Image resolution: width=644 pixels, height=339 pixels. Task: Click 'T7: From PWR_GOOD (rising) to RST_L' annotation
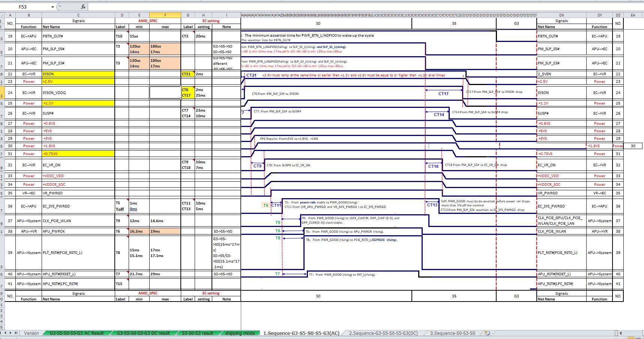click(x=342, y=275)
